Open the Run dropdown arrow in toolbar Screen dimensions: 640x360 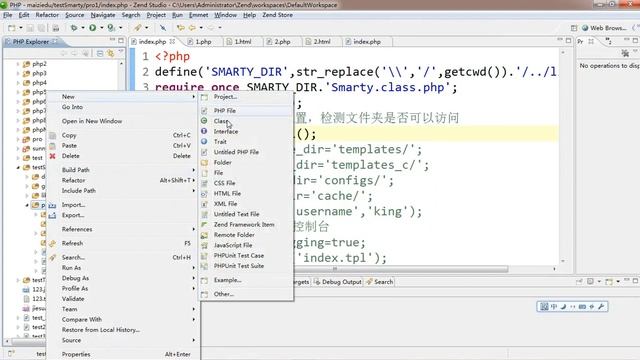[102, 28]
